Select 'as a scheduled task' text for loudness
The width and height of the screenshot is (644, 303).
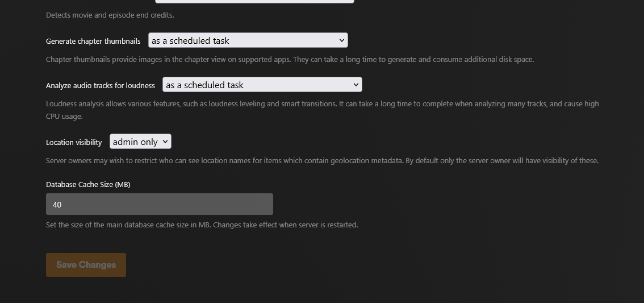point(204,85)
